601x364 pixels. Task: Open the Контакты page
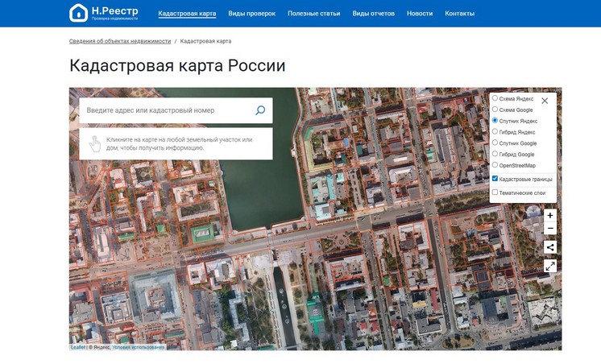[x=459, y=14]
